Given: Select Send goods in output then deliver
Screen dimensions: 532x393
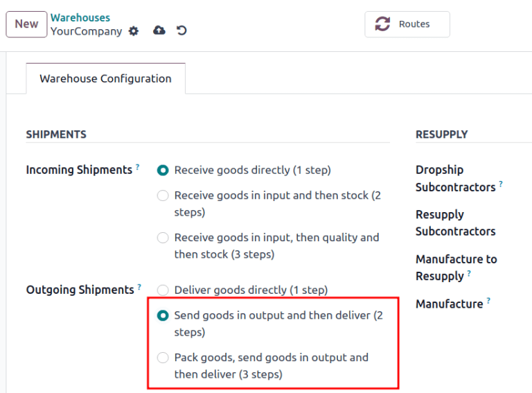Looking at the screenshot, I should [163, 315].
